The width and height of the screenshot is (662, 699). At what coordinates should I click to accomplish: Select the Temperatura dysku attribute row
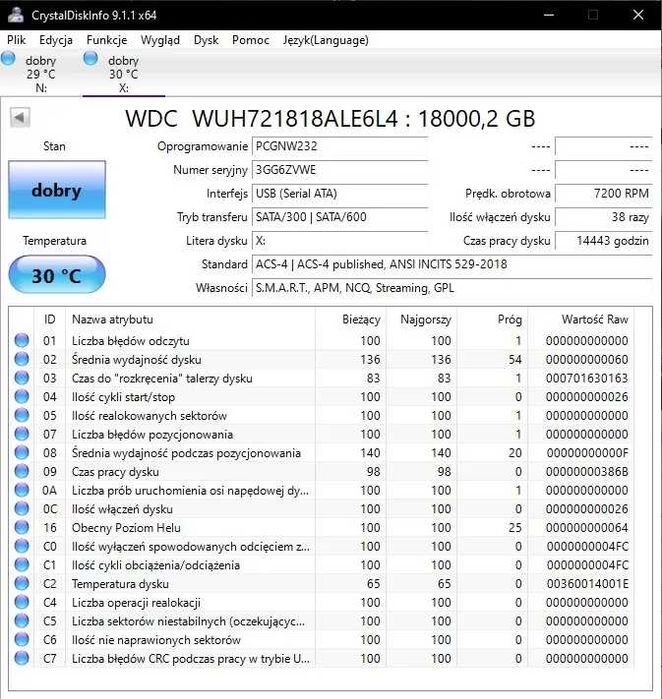[321, 584]
